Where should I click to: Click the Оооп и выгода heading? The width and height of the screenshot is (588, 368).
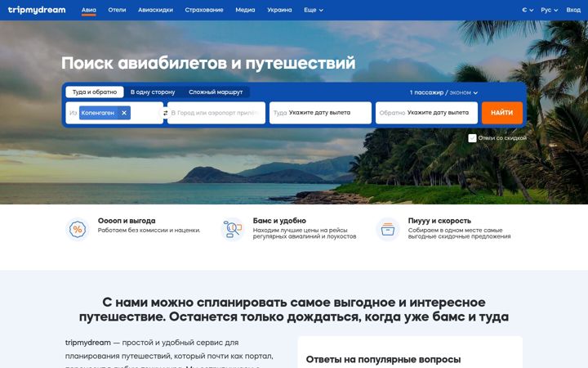pos(127,221)
